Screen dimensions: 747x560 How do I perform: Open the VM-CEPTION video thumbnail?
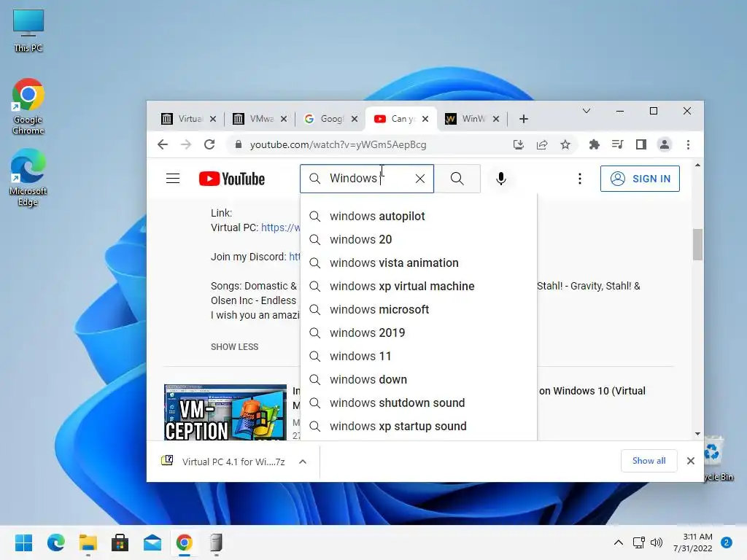click(225, 413)
